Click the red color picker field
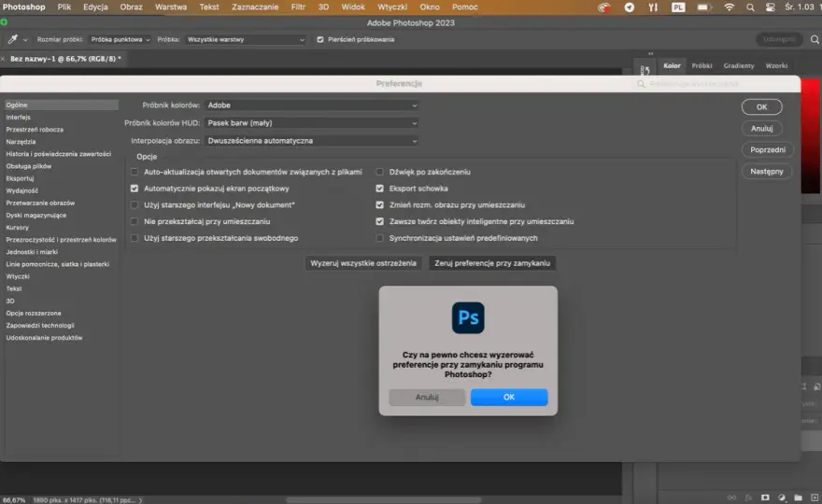Viewport: 822px width, 504px height. [x=811, y=136]
